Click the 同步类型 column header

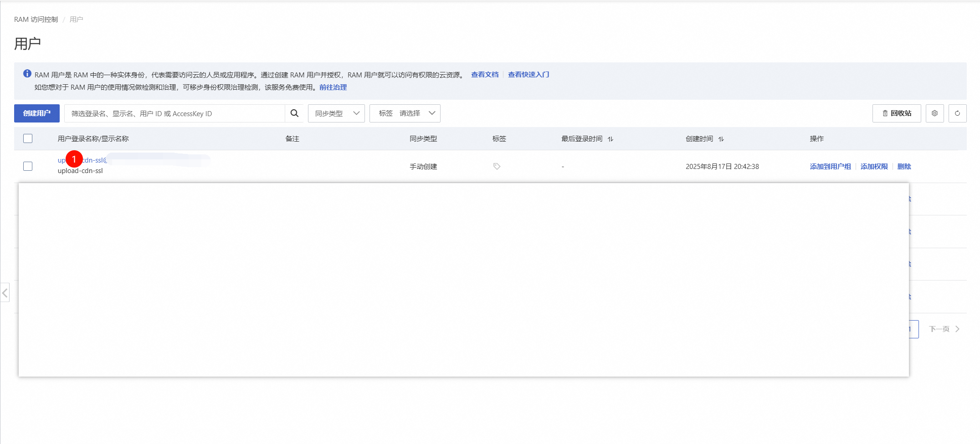tap(423, 139)
